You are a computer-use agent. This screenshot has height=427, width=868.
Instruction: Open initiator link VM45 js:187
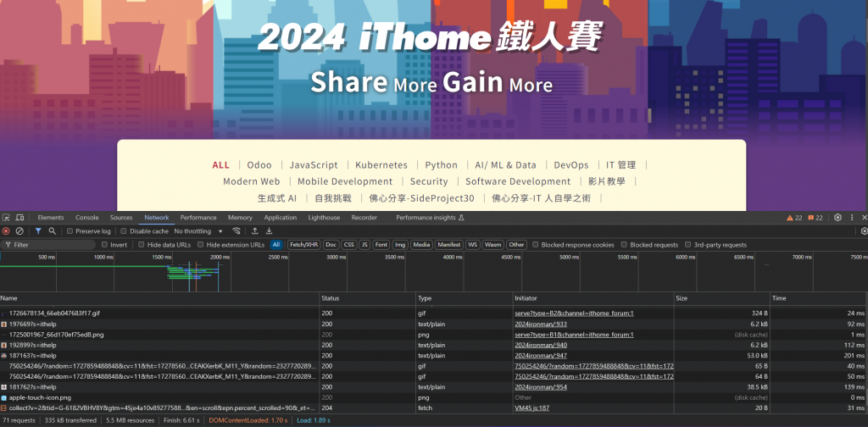pos(532,408)
